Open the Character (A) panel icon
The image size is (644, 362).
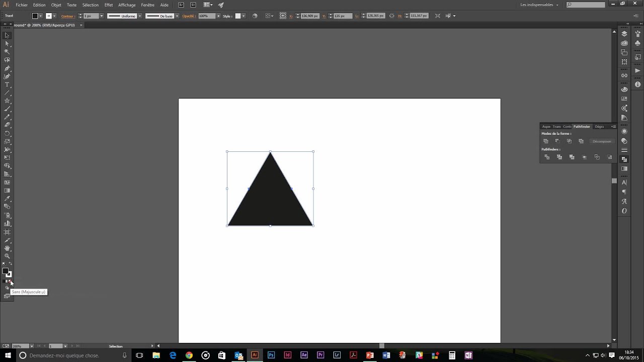pos(624,183)
